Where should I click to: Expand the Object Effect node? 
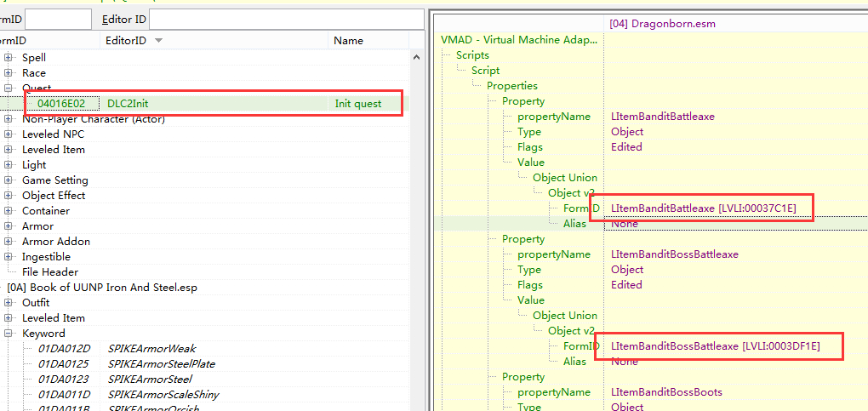point(9,196)
